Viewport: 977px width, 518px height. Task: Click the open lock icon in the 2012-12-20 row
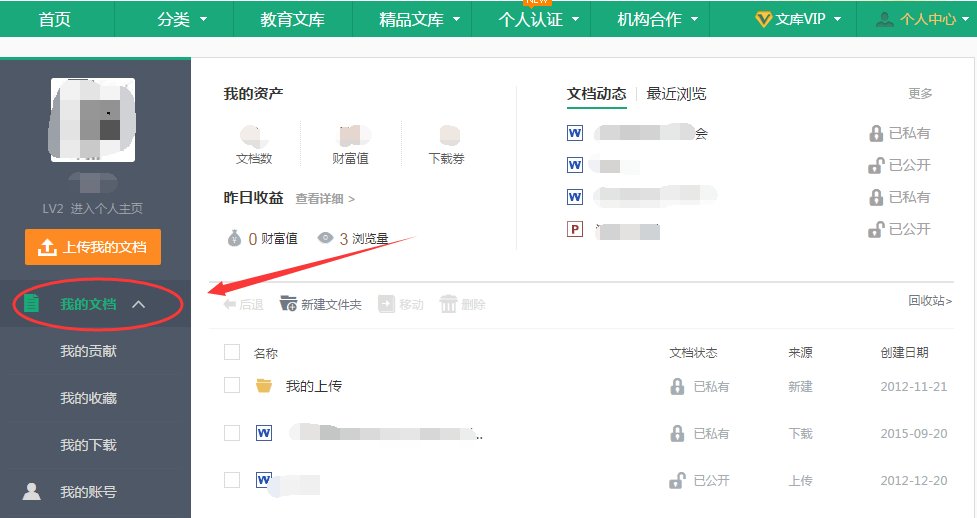(x=677, y=481)
